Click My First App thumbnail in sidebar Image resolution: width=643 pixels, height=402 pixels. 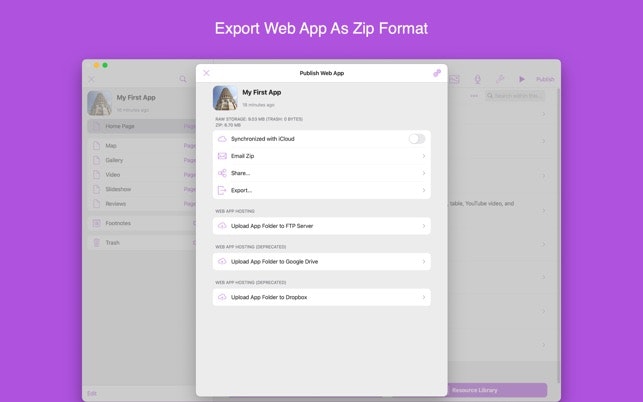[x=100, y=103]
